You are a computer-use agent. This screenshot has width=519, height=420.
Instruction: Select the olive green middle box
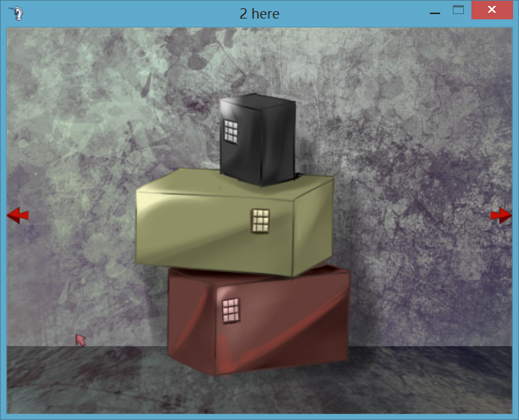234,222
